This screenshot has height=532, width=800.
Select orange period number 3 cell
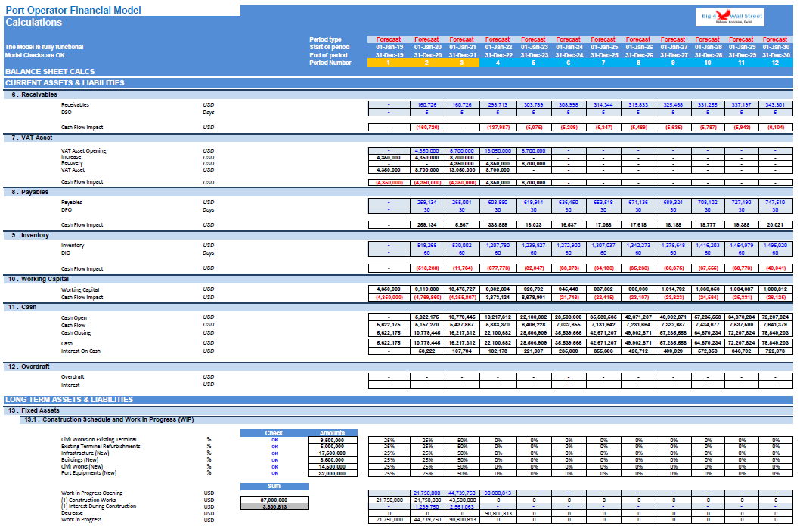pos(462,63)
